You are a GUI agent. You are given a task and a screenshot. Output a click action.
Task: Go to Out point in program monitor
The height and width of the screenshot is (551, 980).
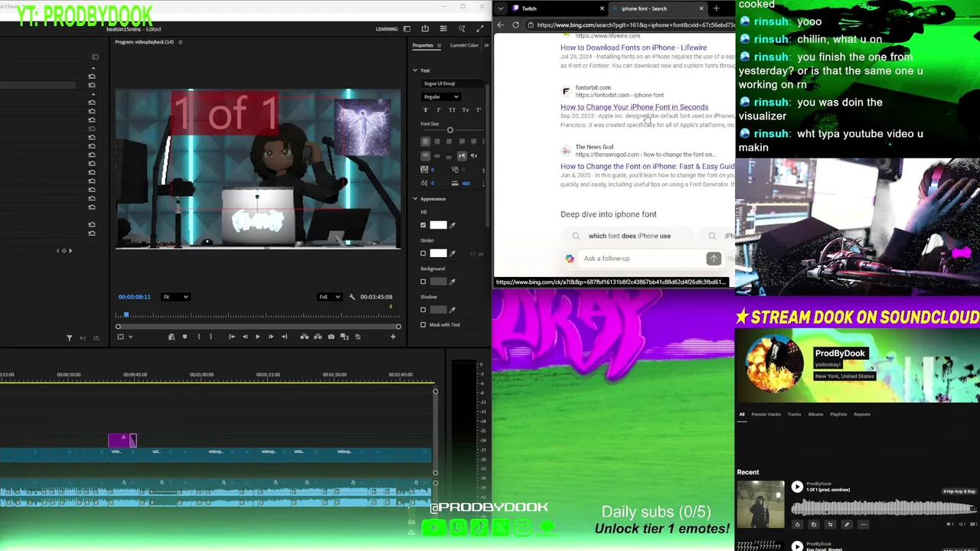click(284, 337)
